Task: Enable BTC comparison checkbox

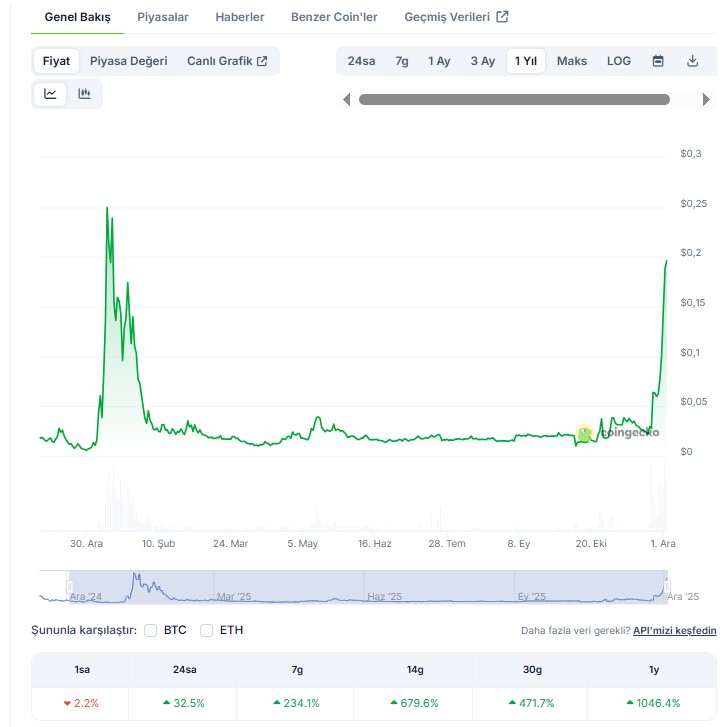Action: [x=151, y=630]
